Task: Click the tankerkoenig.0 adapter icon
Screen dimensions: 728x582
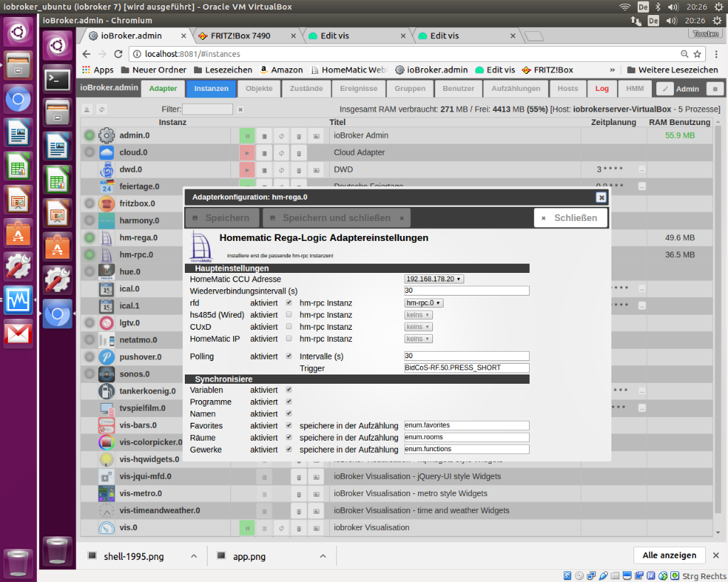Action: coord(107,392)
